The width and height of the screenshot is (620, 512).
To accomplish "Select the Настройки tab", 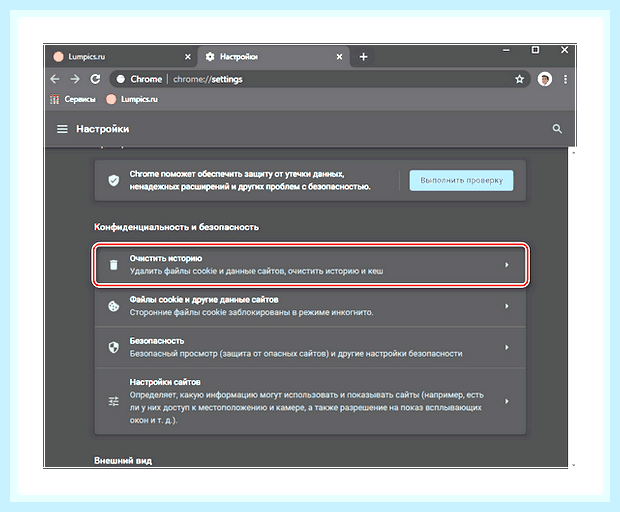I will (273, 57).
